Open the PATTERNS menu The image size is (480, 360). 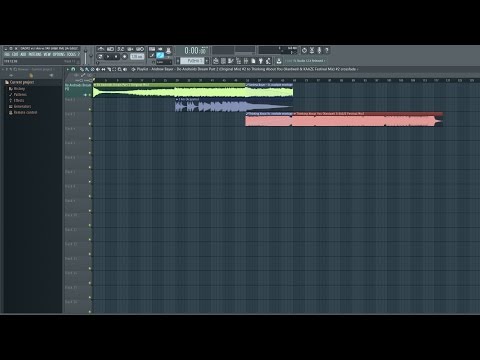click(x=35, y=54)
